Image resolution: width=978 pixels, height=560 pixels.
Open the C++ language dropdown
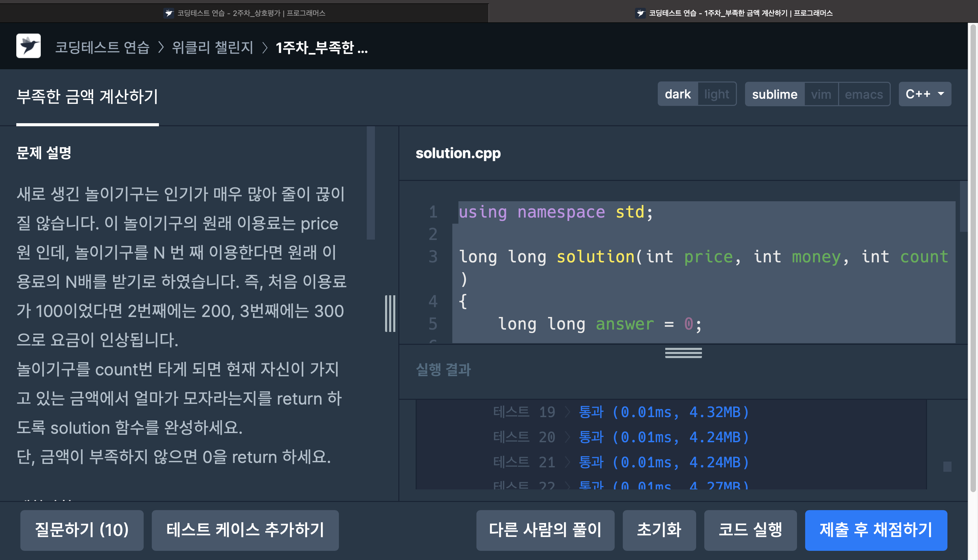(925, 94)
